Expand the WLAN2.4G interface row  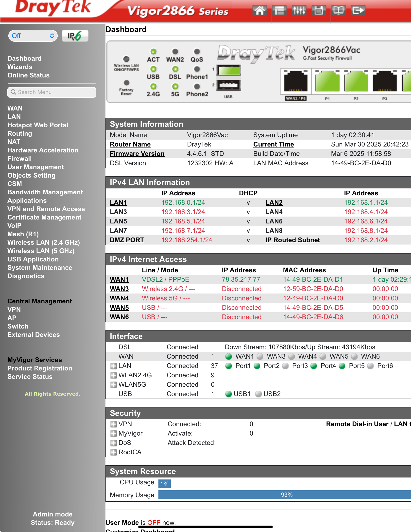point(113,375)
